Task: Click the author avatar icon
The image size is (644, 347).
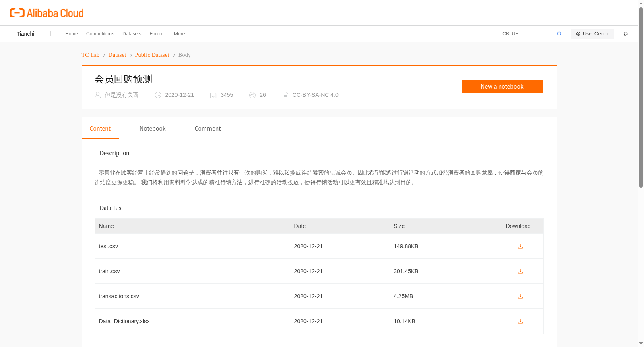Action: tap(97, 95)
